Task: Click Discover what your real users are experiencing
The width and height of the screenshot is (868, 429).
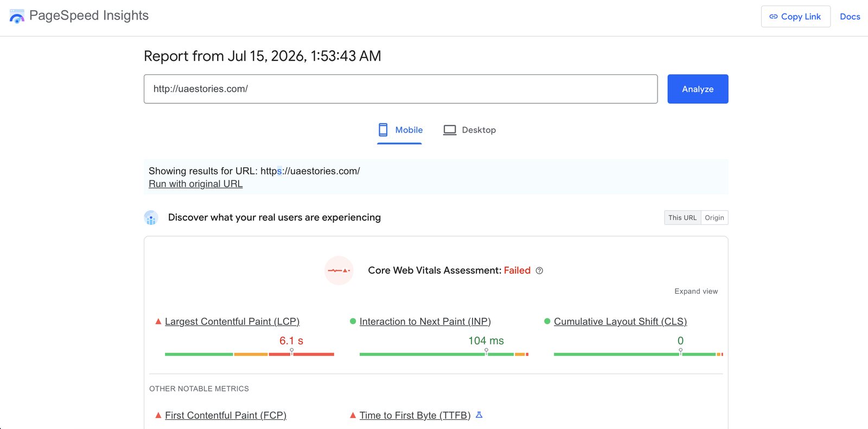Action: (x=275, y=218)
